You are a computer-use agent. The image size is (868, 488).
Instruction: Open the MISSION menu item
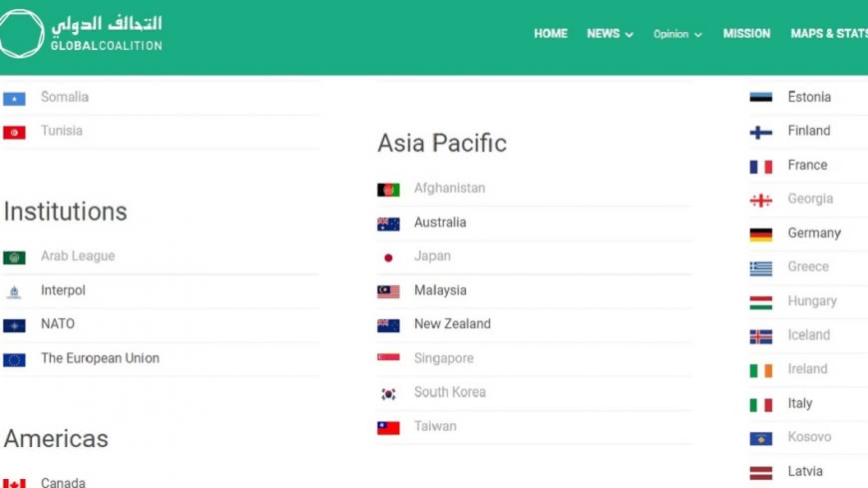[x=746, y=34]
